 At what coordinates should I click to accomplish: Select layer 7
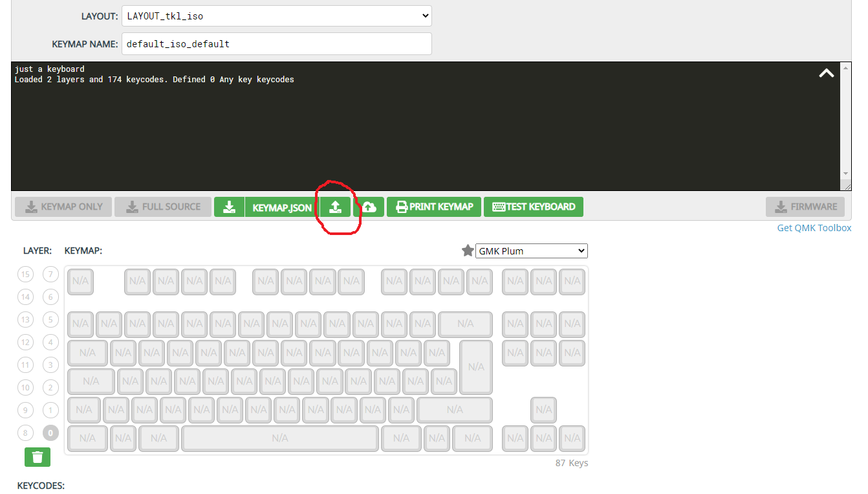click(50, 275)
